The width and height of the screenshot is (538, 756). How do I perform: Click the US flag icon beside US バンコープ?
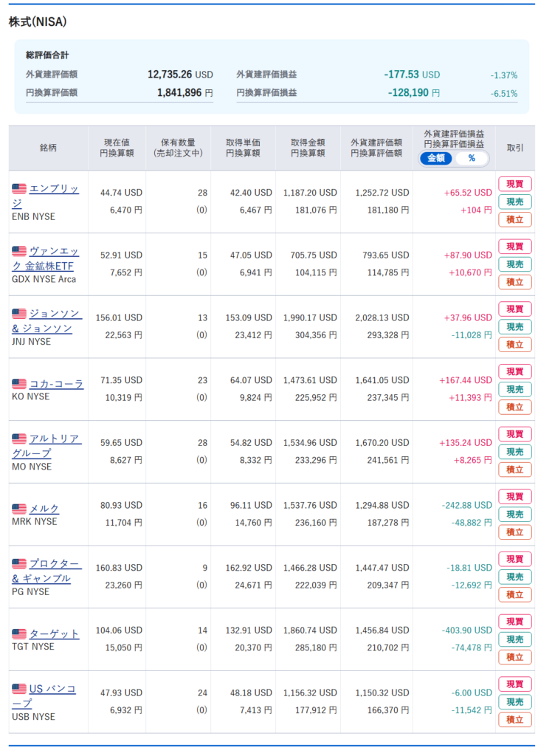(19, 689)
